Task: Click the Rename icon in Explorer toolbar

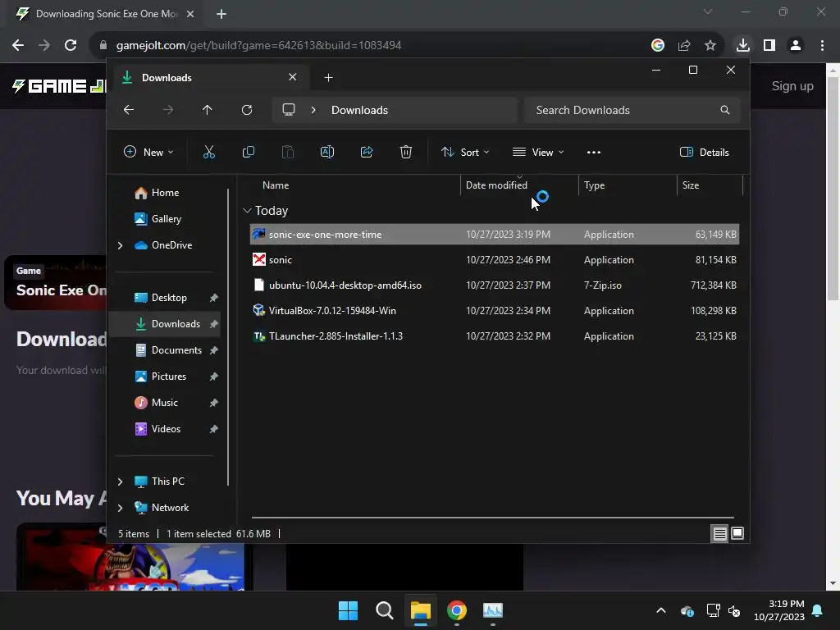Action: point(326,152)
